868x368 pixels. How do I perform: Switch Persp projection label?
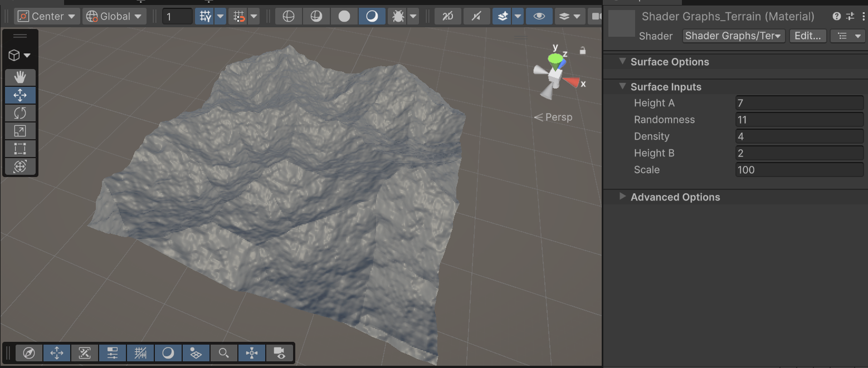[x=553, y=117]
